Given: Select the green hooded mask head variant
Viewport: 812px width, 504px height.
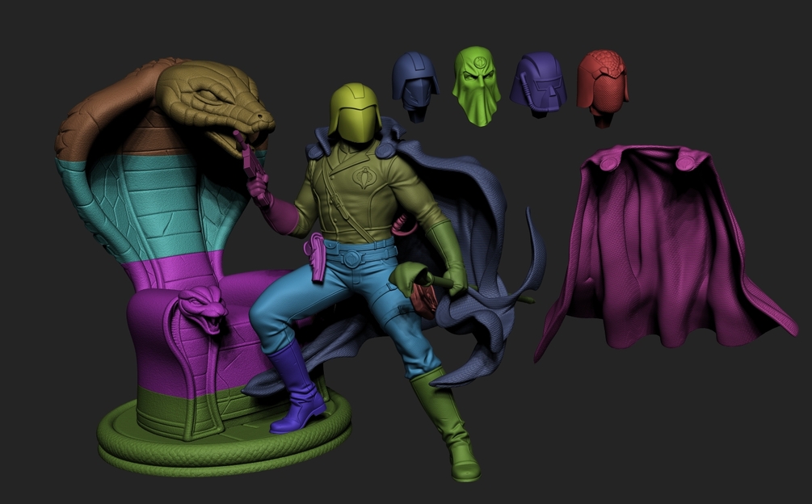Looking at the screenshot, I should point(477,86).
